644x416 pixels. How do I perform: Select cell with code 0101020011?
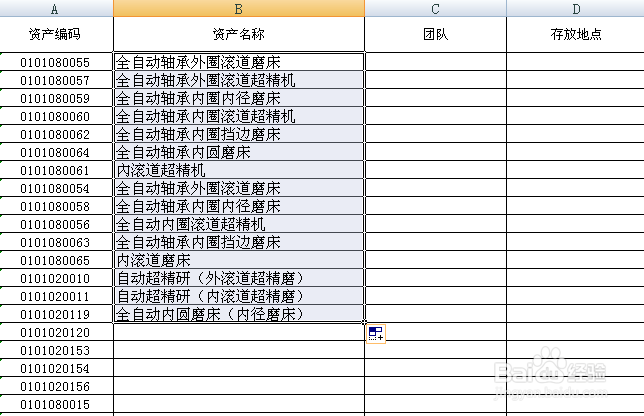[56, 296]
